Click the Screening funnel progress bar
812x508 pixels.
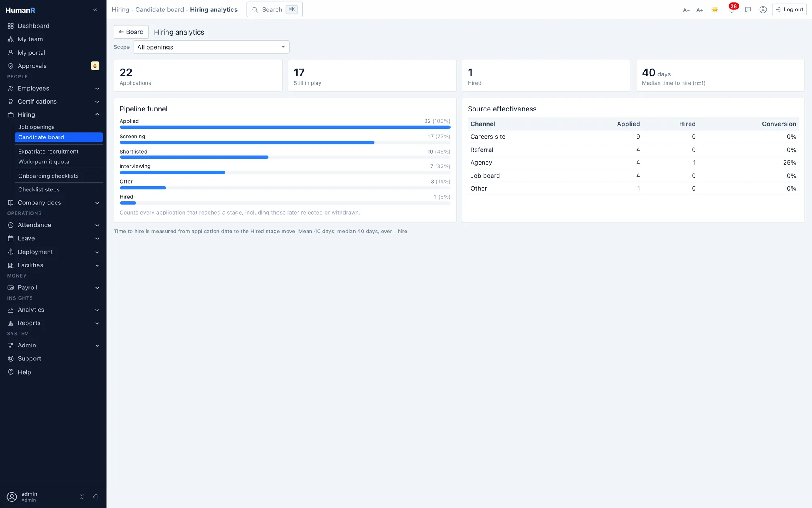point(285,143)
